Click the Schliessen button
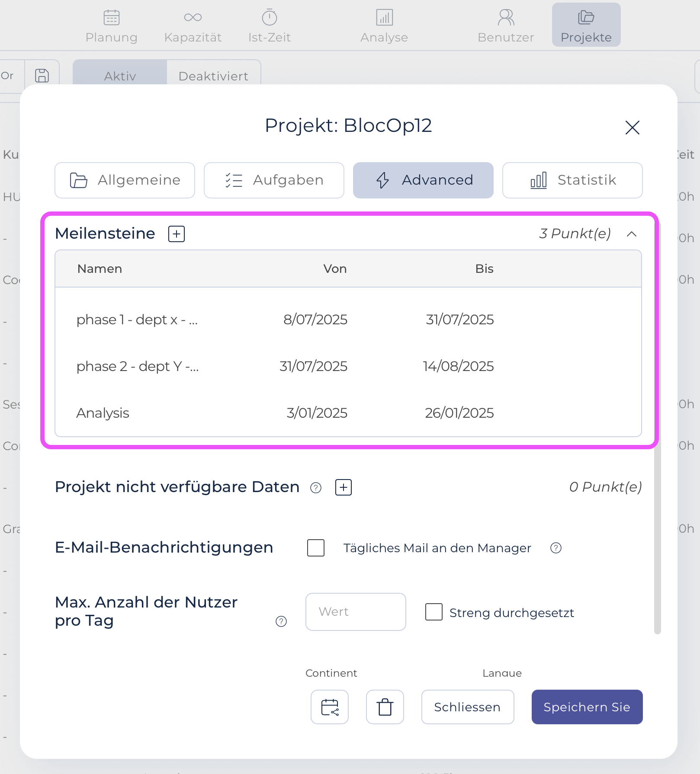 [x=467, y=707]
